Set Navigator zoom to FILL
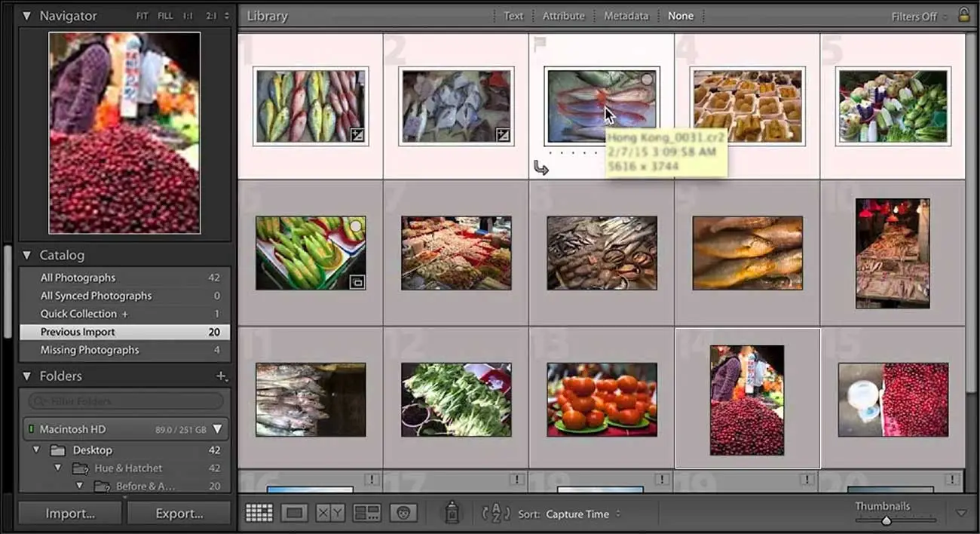This screenshot has height=534, width=980. tap(165, 16)
